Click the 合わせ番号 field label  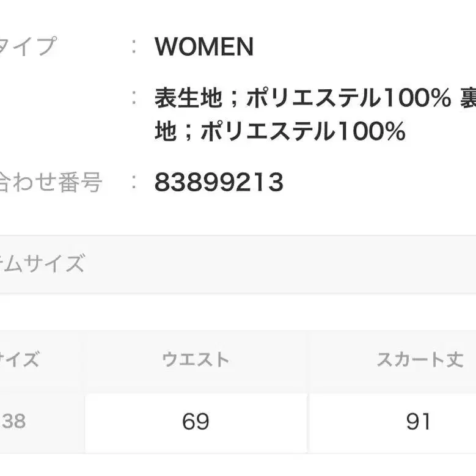49,182
